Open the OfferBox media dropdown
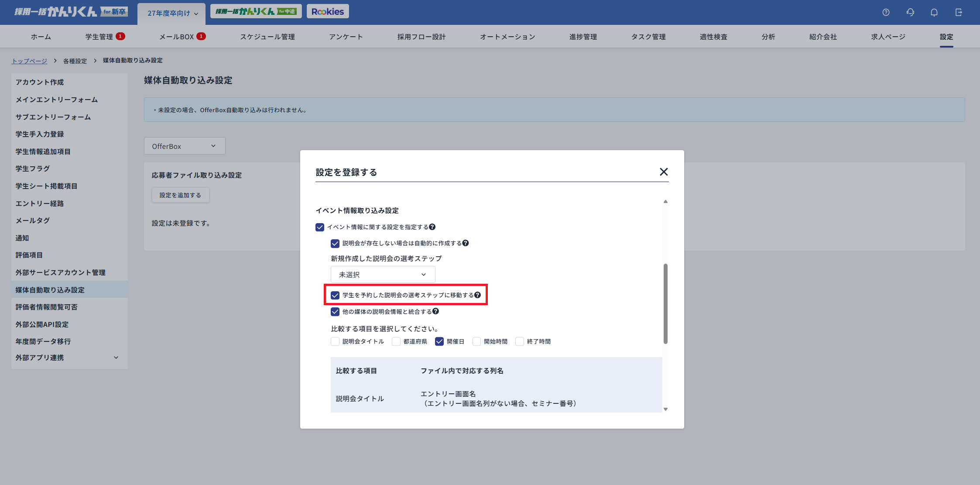This screenshot has height=485, width=980. [184, 146]
